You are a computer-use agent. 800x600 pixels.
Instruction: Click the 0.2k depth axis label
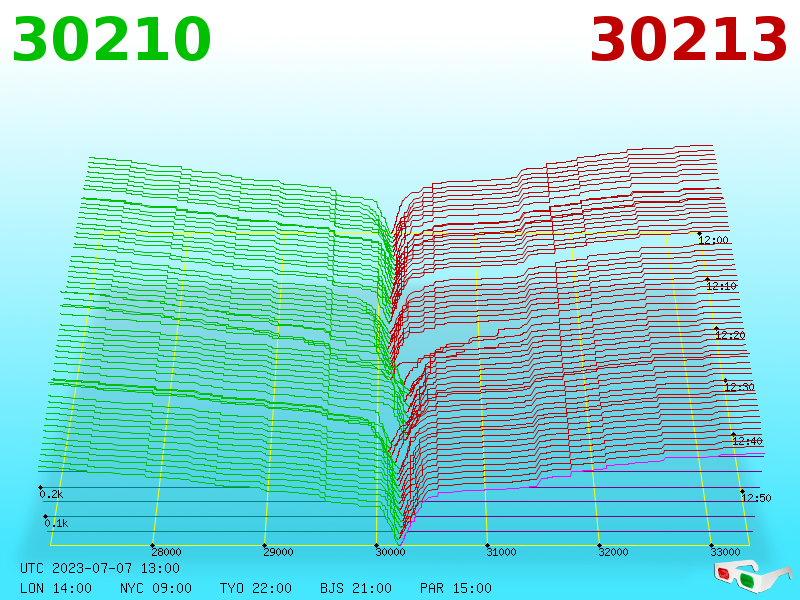(51, 494)
